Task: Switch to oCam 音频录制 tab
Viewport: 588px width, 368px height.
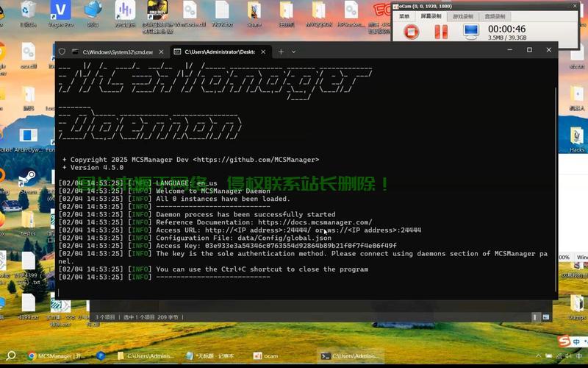Action: [x=495, y=16]
